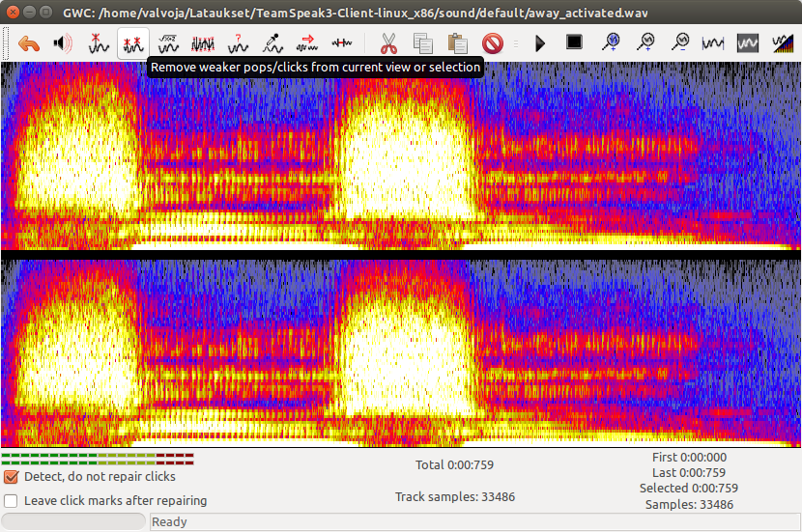Click the rainbow-colored spectrogram view icon
802x532 pixels.
[783, 43]
